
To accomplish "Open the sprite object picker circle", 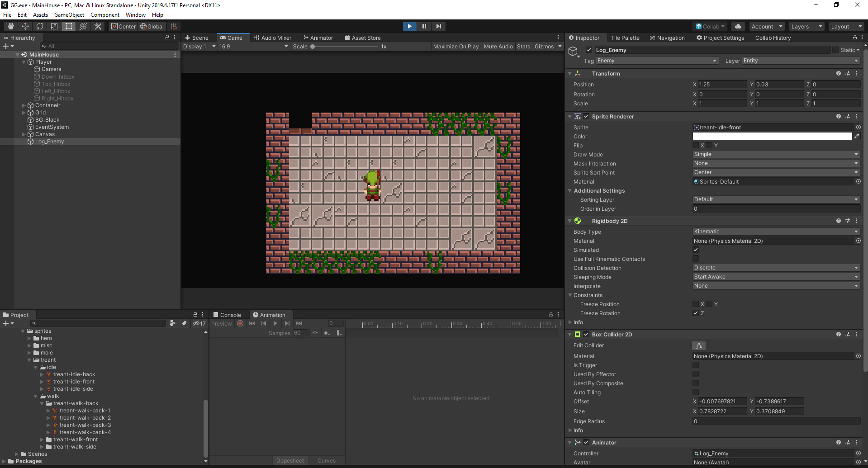I will point(858,128).
